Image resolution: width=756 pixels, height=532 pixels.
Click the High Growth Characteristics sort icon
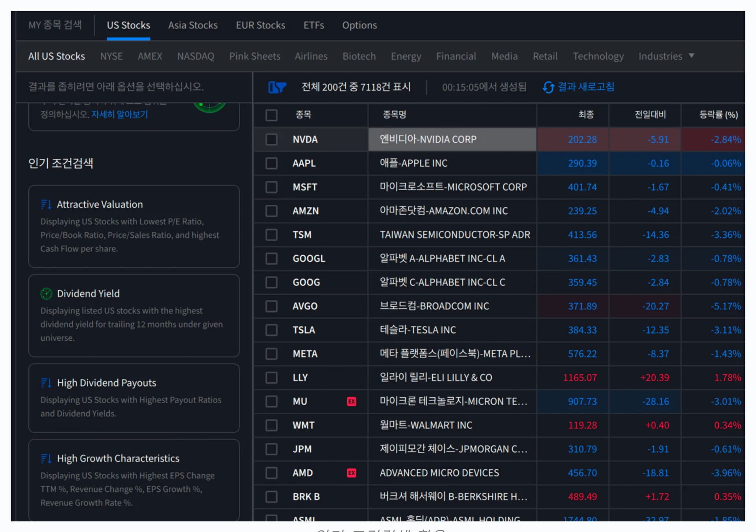point(46,458)
